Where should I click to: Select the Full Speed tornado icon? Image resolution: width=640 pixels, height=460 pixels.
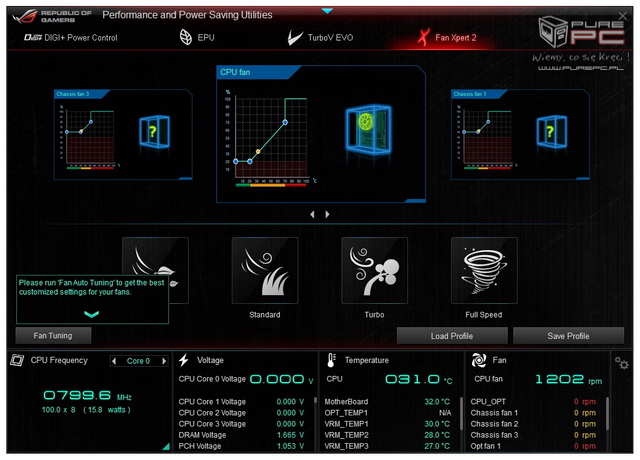(484, 270)
